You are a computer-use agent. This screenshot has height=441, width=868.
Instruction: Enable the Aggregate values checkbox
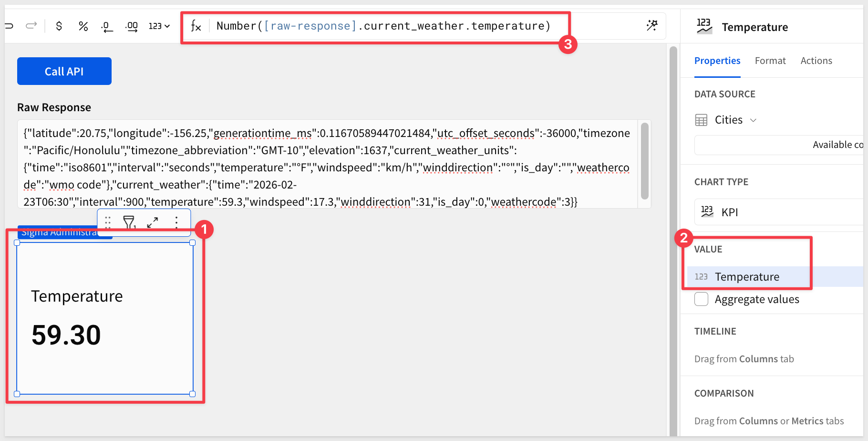click(701, 299)
